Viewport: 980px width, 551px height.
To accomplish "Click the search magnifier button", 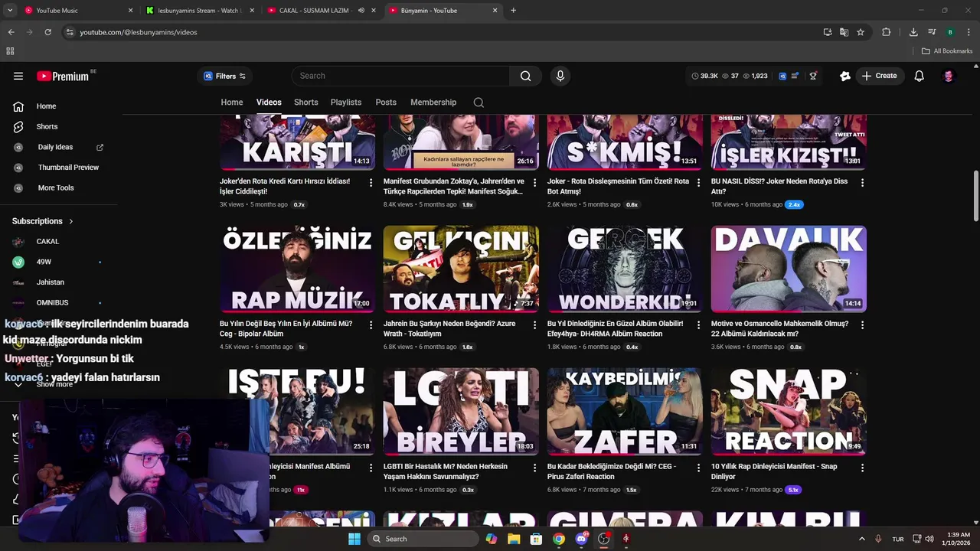I will point(525,76).
